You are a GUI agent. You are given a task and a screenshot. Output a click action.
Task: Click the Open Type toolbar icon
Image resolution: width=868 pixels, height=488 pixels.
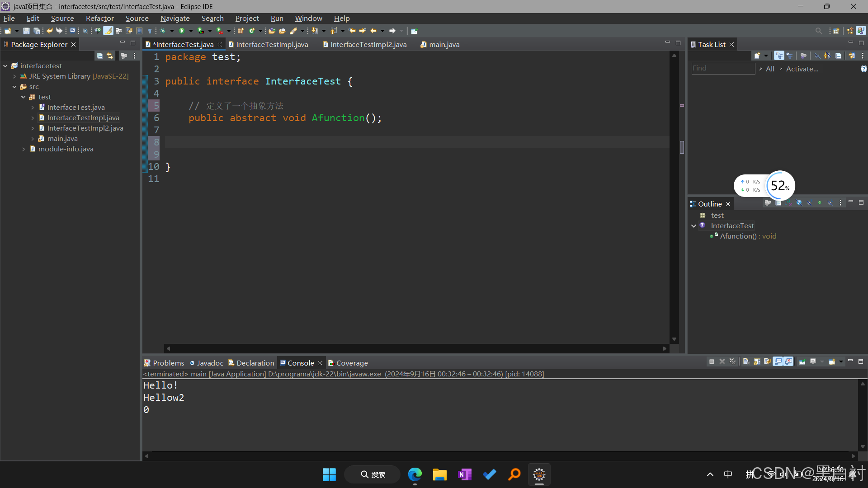coord(272,31)
